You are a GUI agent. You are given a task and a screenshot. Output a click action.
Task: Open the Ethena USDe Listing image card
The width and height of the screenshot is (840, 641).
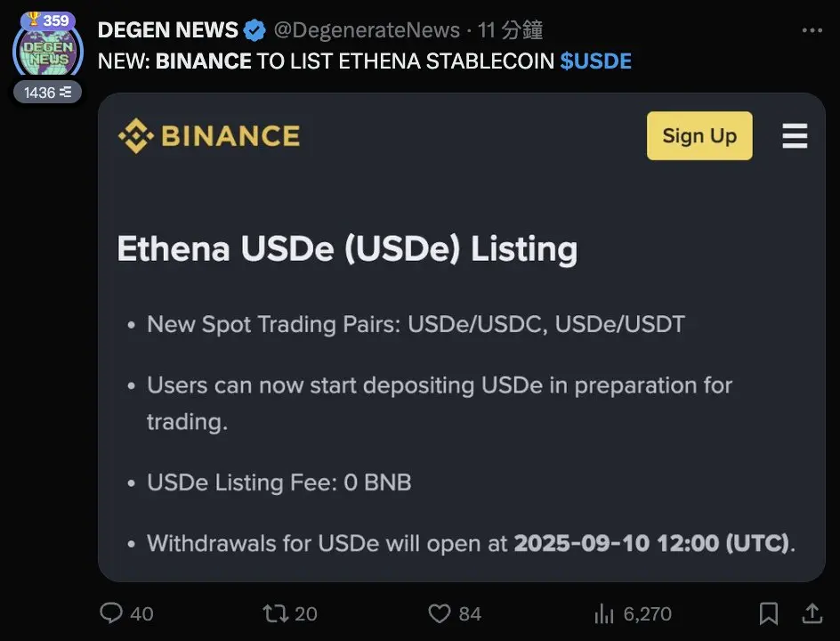(x=461, y=337)
